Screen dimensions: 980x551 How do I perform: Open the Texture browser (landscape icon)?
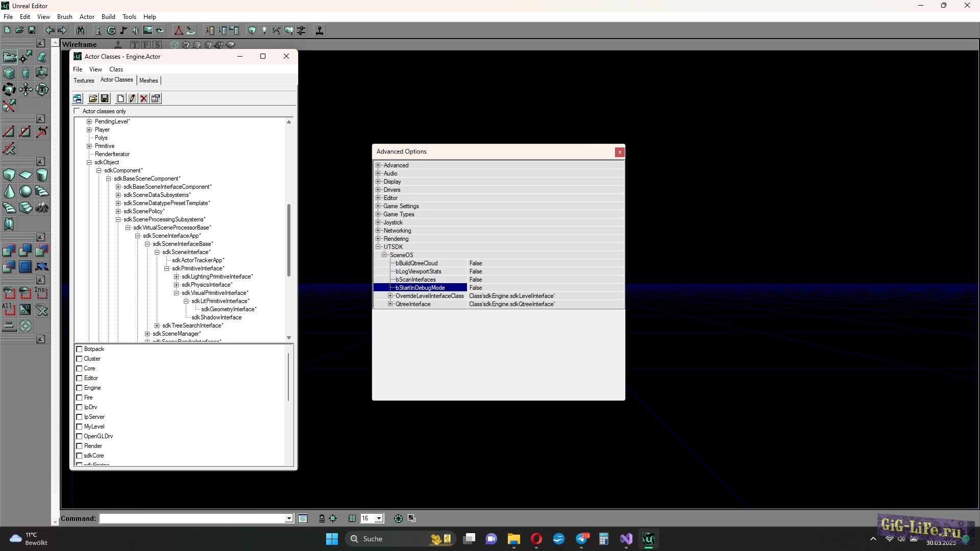point(147,31)
